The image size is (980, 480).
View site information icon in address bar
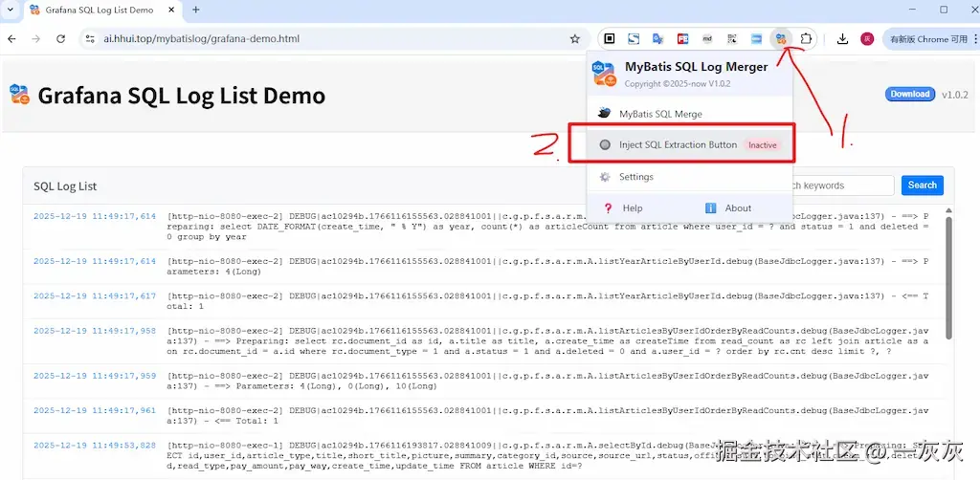point(91,38)
